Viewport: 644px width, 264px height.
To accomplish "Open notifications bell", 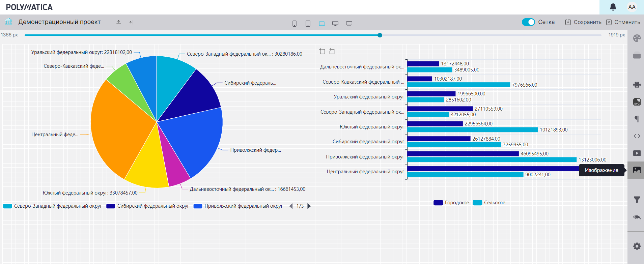I will [x=613, y=7].
